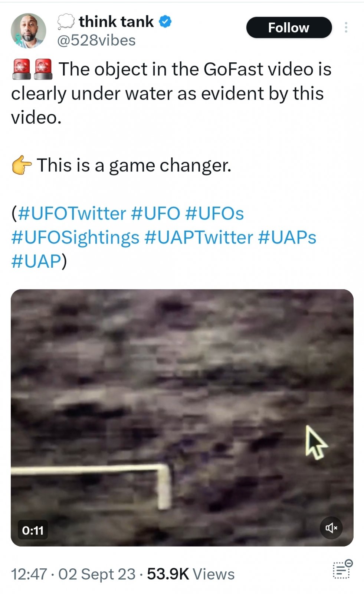Open the #UFOs hashtag
364x594 pixels.
click(x=214, y=213)
